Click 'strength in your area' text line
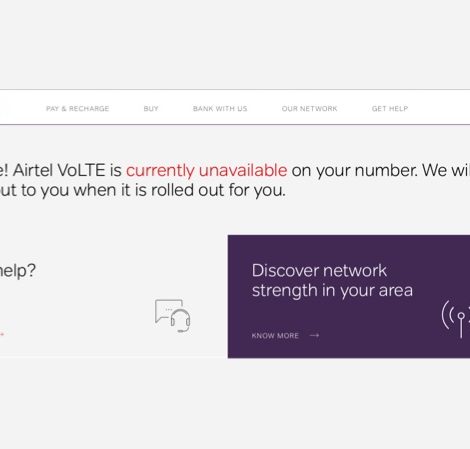The width and height of the screenshot is (470, 449). click(x=332, y=290)
